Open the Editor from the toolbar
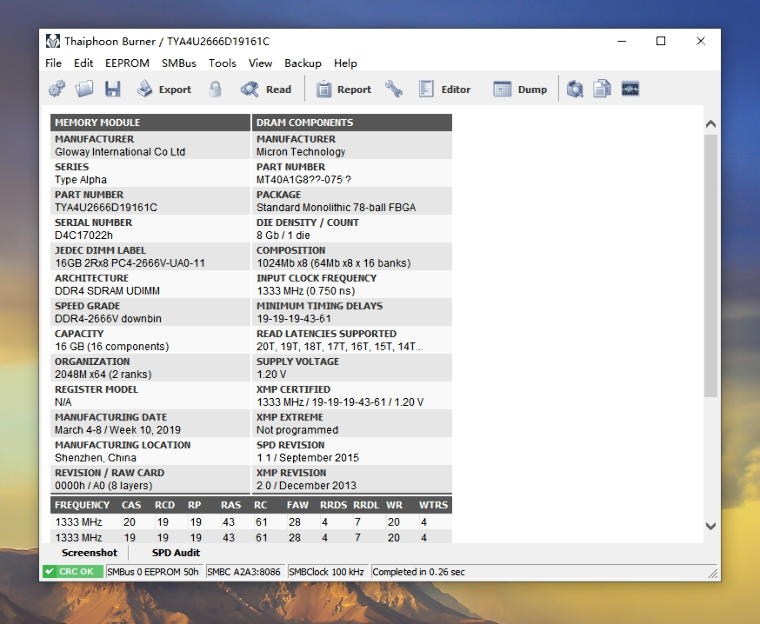The height and width of the screenshot is (624, 760). click(x=444, y=89)
